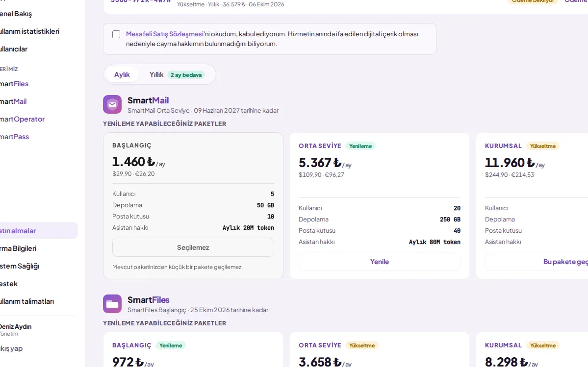Click Deniz Aydın user profile
The height and width of the screenshot is (367, 588).
[x=16, y=330]
